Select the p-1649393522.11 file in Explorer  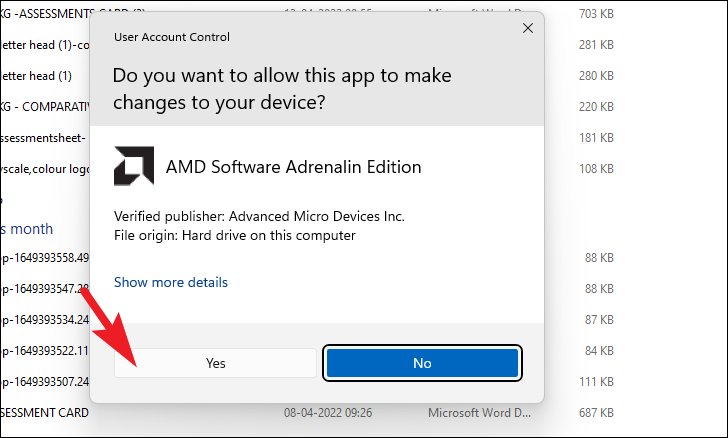[45, 351]
